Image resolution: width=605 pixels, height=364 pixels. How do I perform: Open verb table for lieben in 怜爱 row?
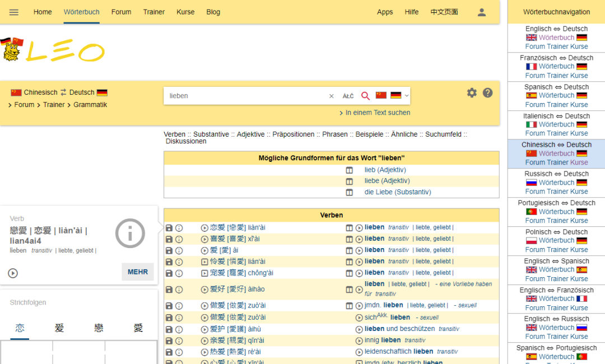coord(349,262)
